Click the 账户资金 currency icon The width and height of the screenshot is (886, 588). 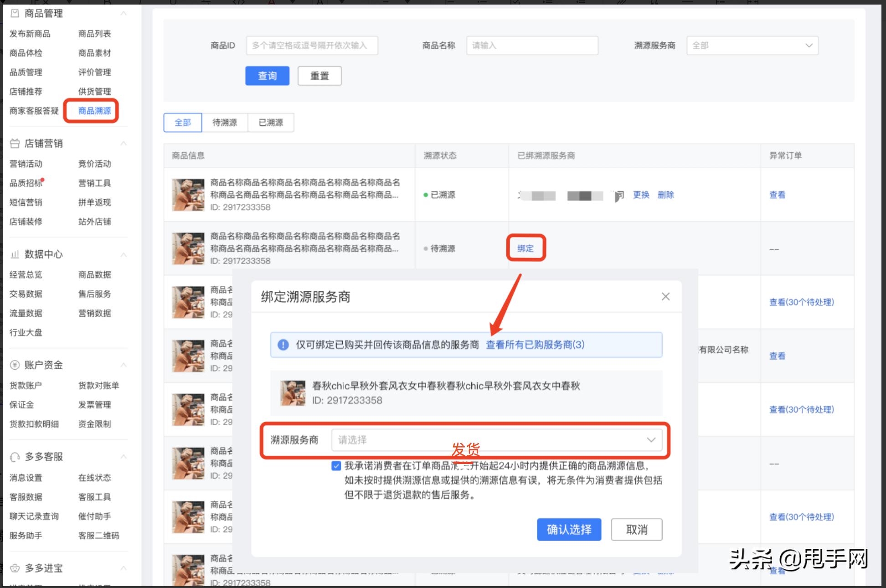click(14, 365)
